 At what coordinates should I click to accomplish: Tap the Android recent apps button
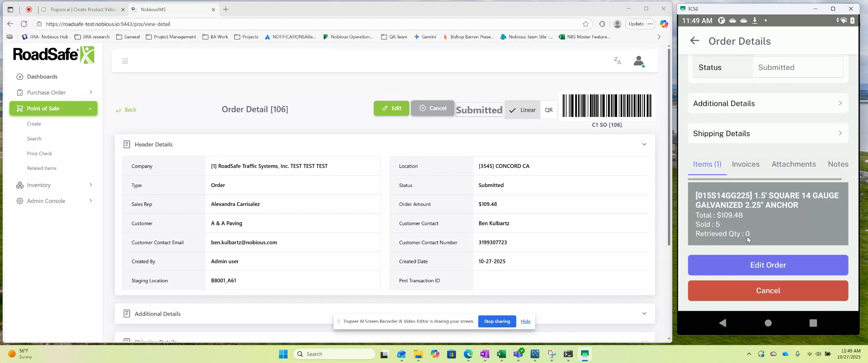click(x=813, y=323)
